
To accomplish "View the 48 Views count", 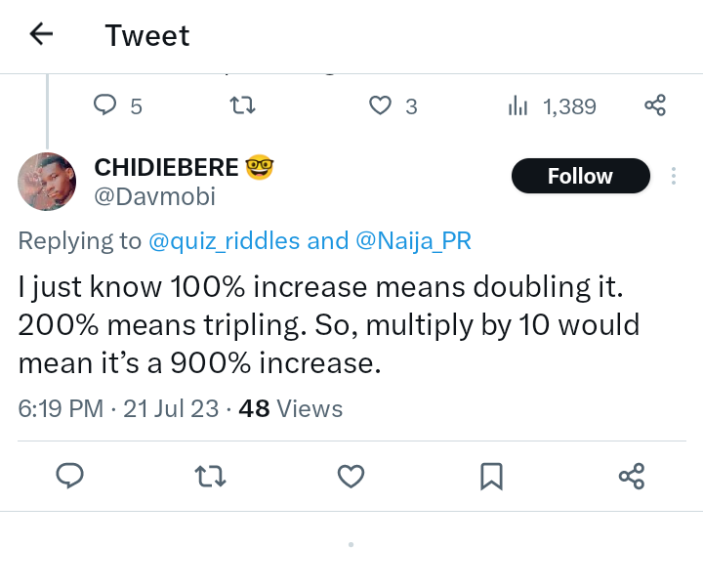I will tap(291, 408).
